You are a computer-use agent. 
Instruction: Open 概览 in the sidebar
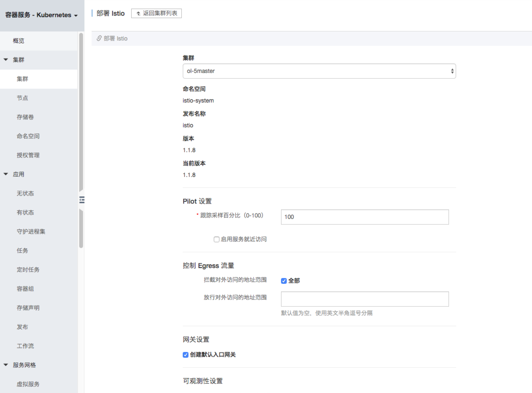tap(39, 41)
